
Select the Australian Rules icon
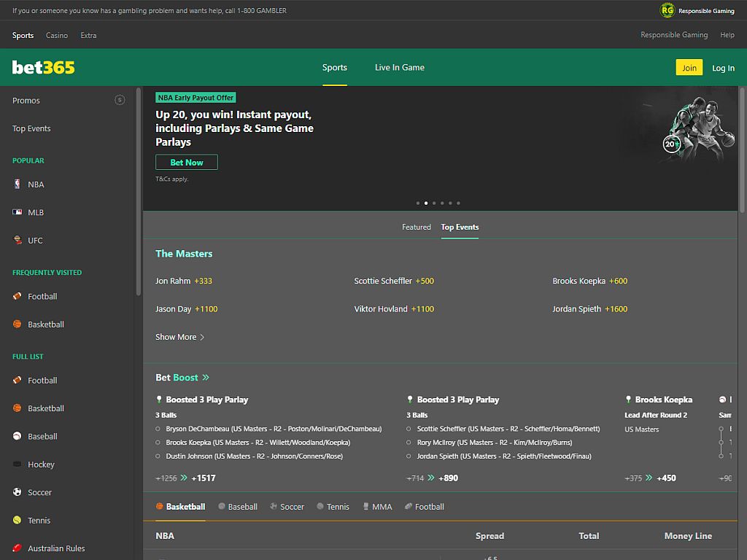[18, 548]
